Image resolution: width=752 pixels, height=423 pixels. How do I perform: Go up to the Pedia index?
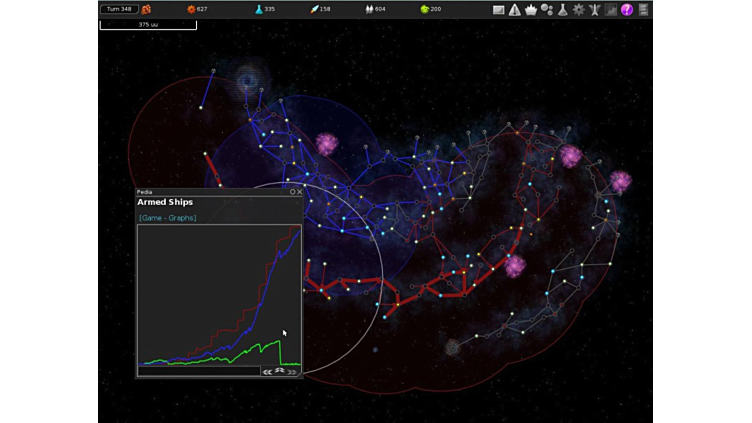coord(280,371)
